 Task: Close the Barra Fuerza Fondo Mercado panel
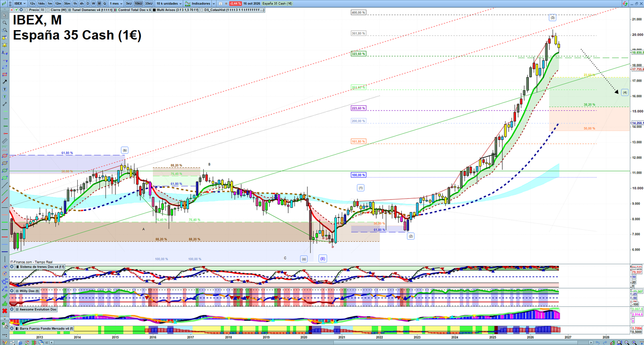(x=12, y=329)
